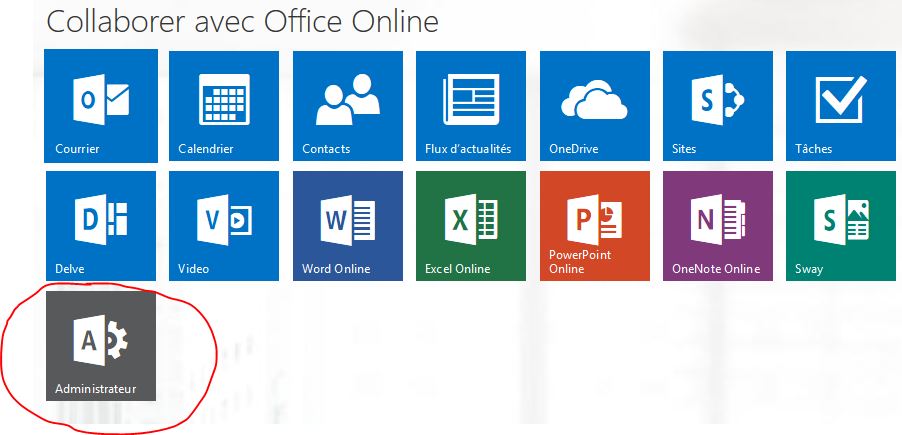This screenshot has height=435, width=902.
Task: Launch the SharePoint Sites tile
Action: click(718, 106)
